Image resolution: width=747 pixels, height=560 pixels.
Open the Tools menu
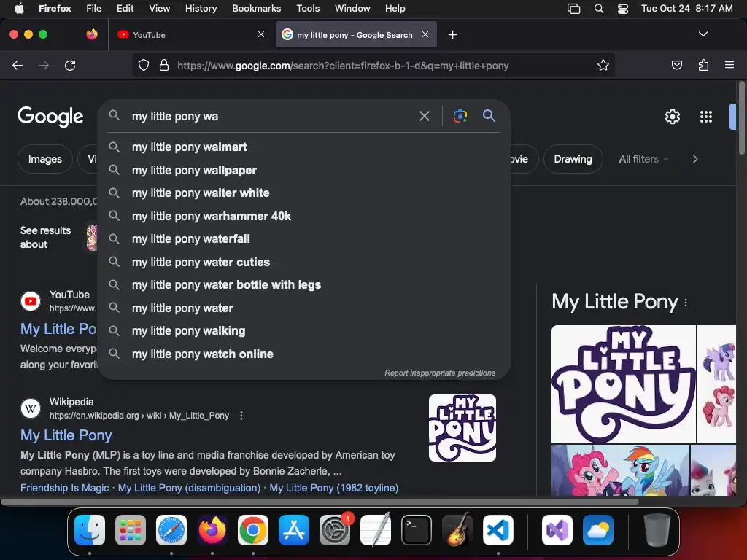[308, 9]
